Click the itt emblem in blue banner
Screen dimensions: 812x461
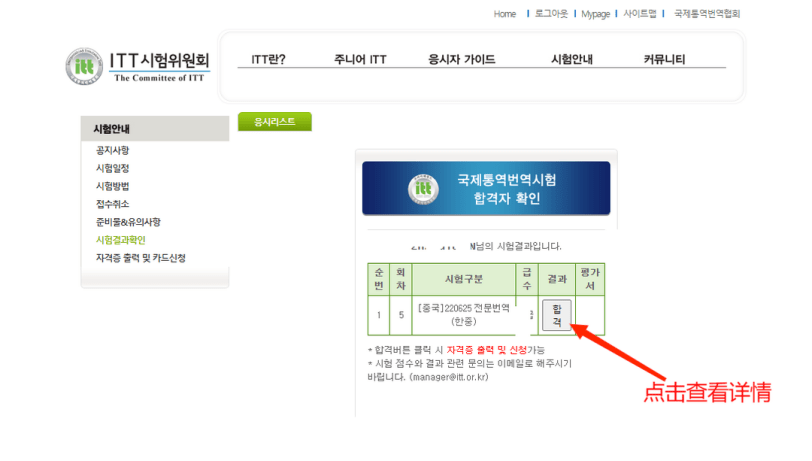(x=423, y=189)
